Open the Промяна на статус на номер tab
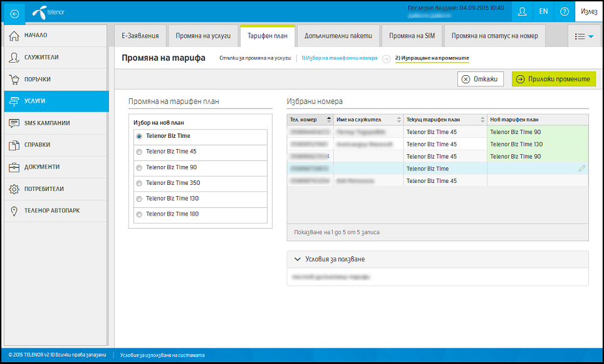 (494, 36)
